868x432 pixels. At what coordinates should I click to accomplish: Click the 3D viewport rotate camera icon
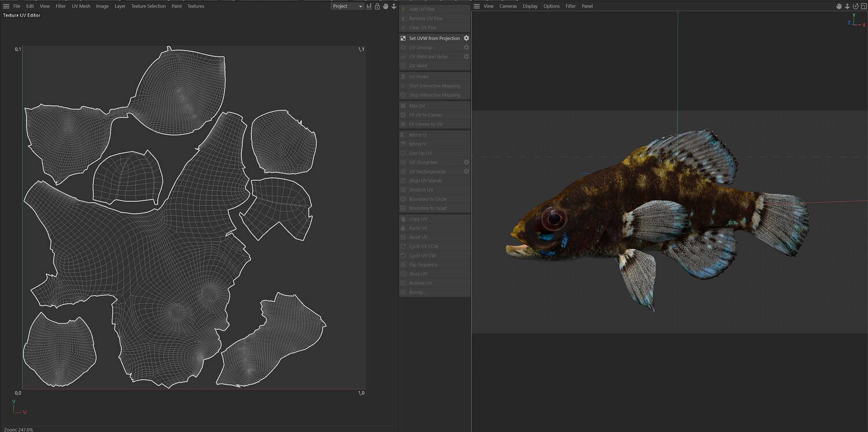click(855, 6)
